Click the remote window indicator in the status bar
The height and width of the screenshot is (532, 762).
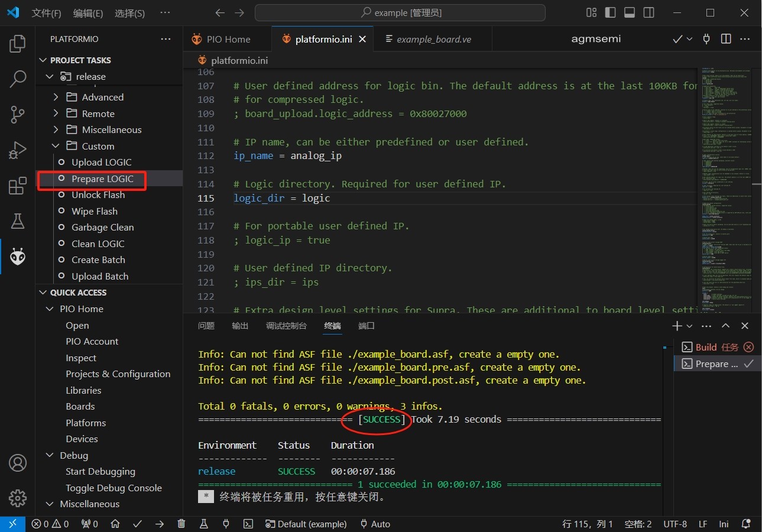click(12, 524)
